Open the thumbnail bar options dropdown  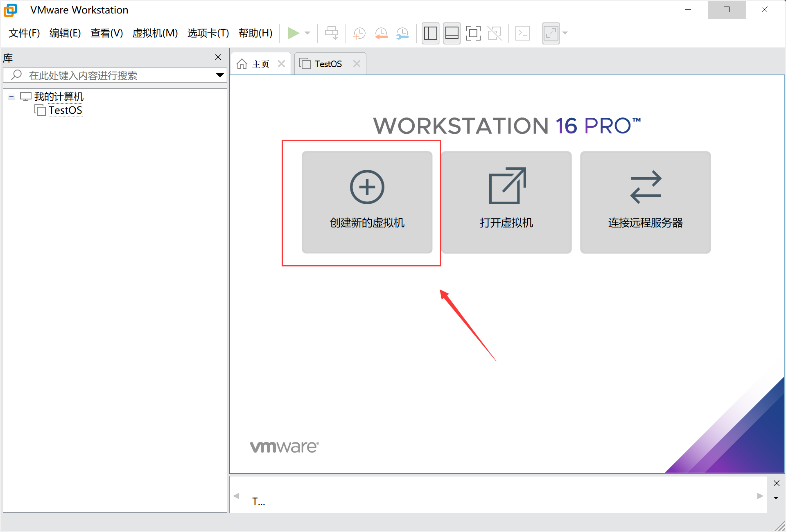tap(776, 498)
